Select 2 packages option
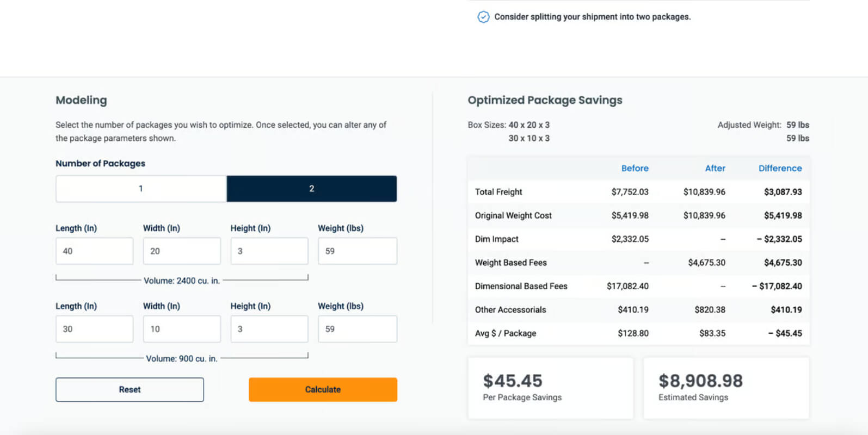 click(312, 189)
